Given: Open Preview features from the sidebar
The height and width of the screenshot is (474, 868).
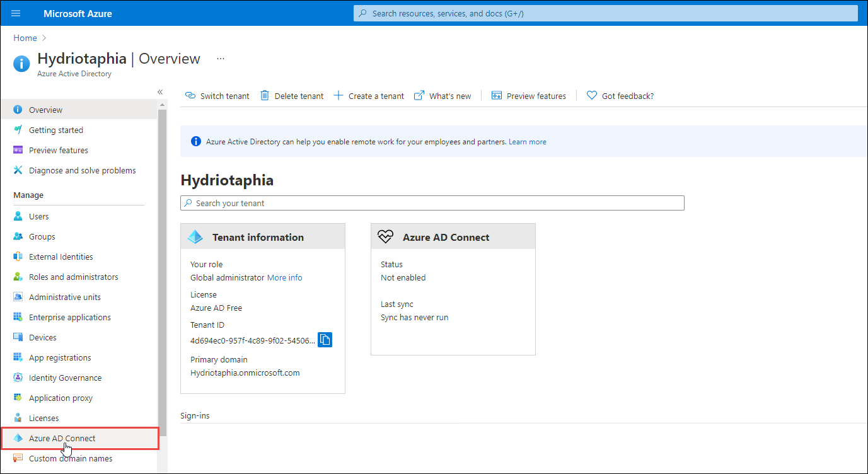Looking at the screenshot, I should click(x=57, y=150).
